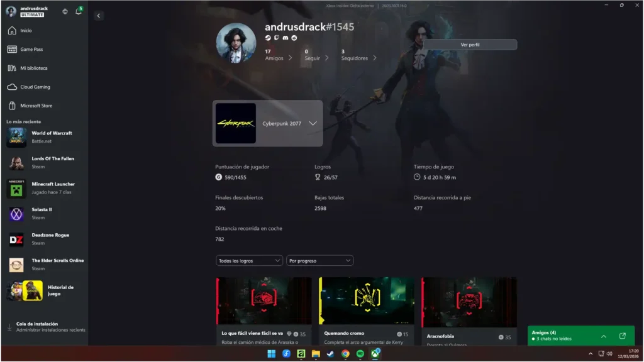Open the volume icon in system tray
644x362 pixels.
pos(609,353)
